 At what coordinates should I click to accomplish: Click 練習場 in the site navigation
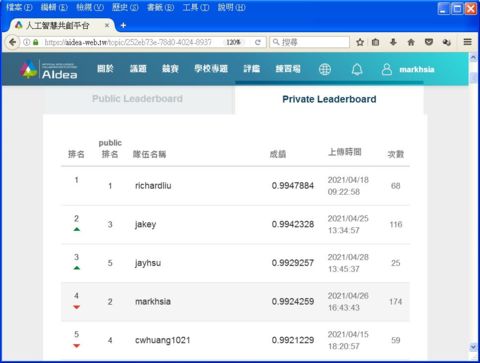288,69
